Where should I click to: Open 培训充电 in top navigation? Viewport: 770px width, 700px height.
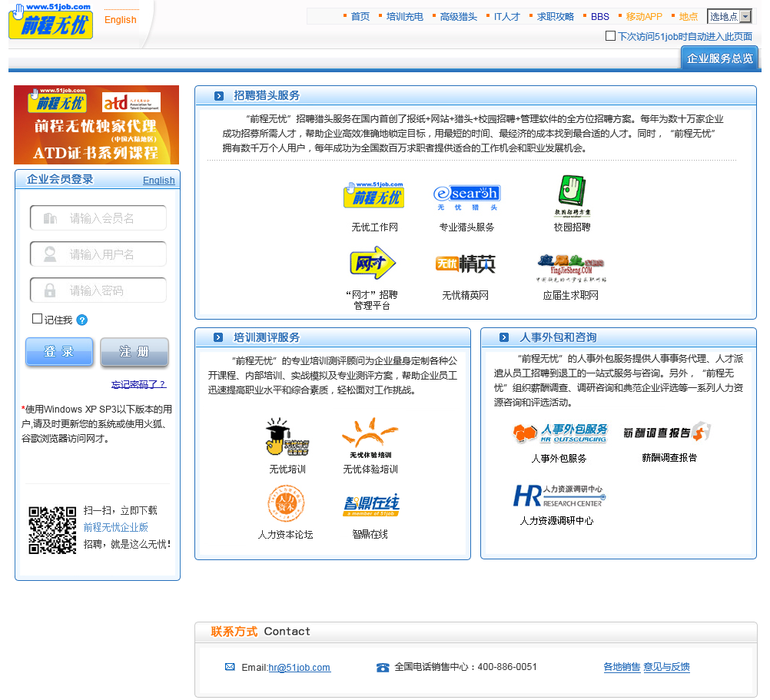405,17
